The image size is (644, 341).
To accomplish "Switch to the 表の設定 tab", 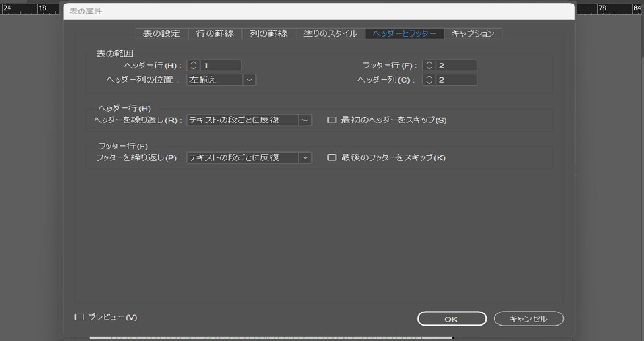I will pos(162,33).
